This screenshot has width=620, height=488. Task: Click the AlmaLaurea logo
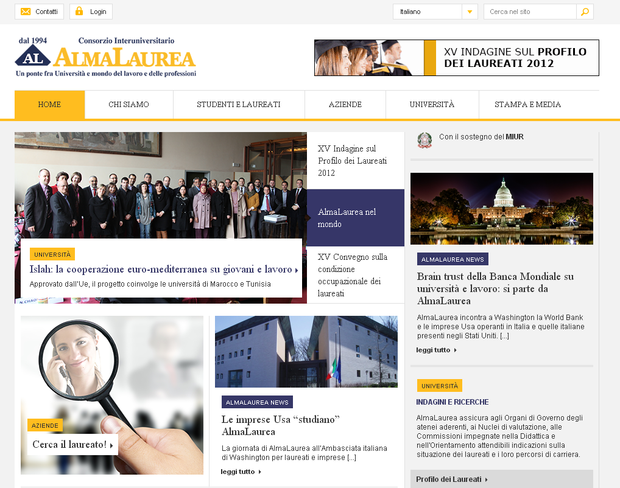click(x=106, y=57)
